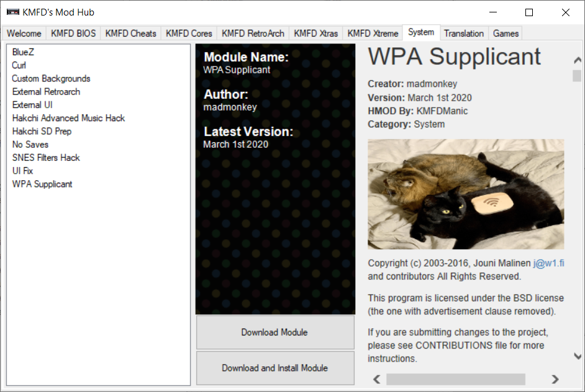Click Download and Install Module
The height and width of the screenshot is (392, 585).
275,368
